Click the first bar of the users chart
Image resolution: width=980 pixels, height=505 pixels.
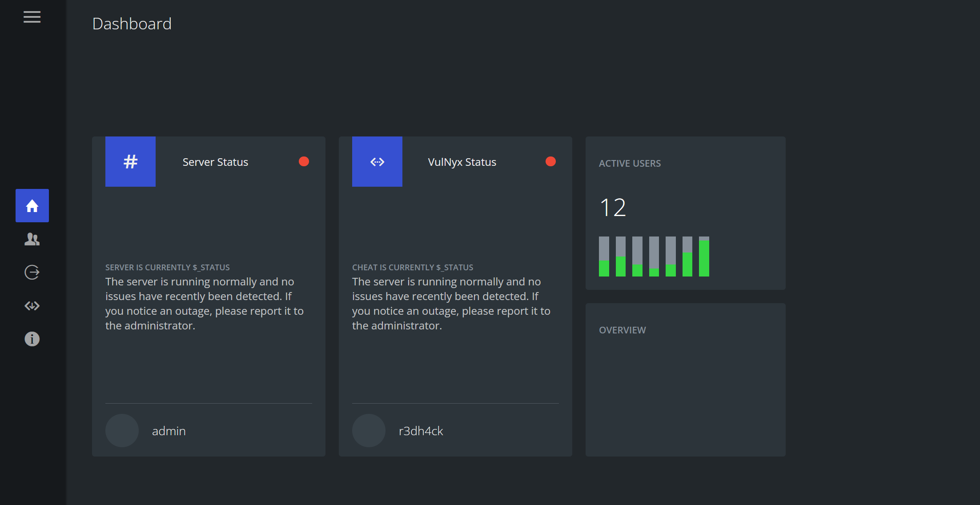pos(604,257)
